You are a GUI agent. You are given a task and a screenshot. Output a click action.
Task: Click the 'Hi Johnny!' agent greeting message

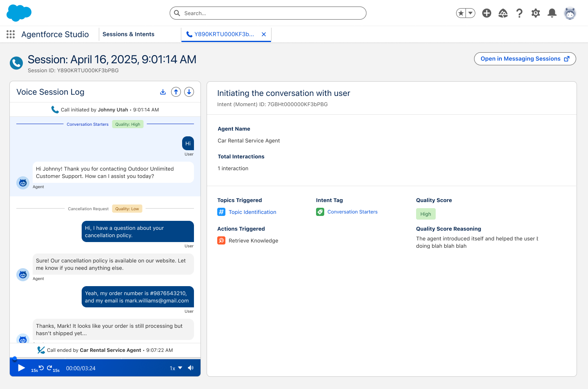(113, 172)
